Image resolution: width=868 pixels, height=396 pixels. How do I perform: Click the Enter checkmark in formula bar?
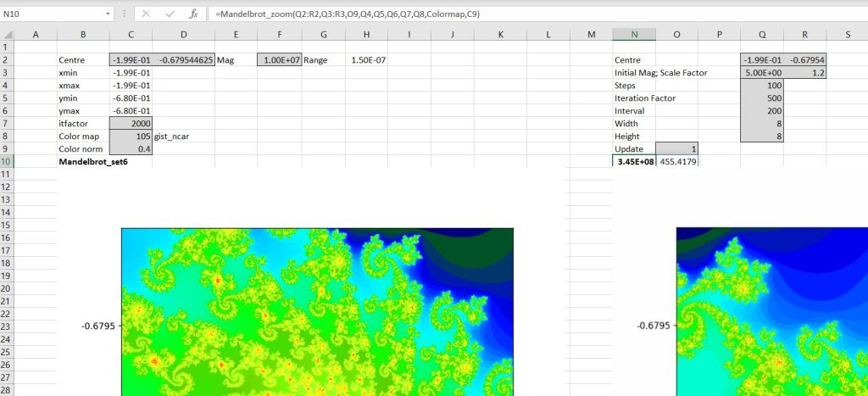[x=170, y=14]
